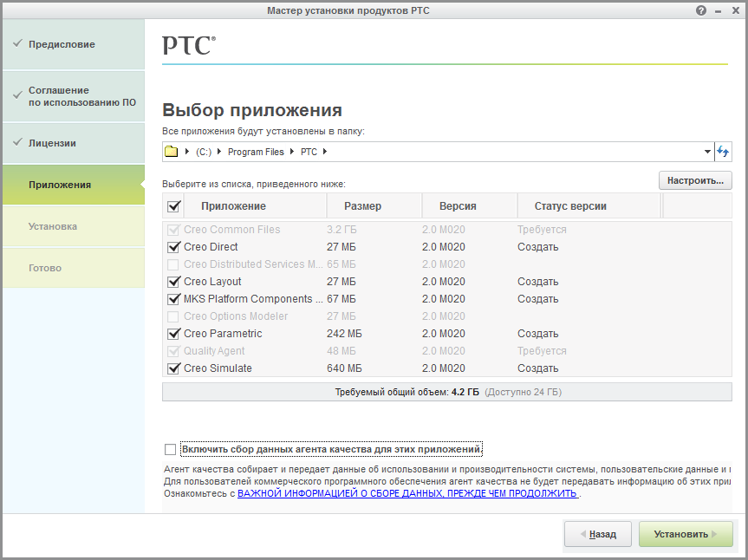
Task: Toggle the select-all checkbox in the table header
Action: [173, 206]
